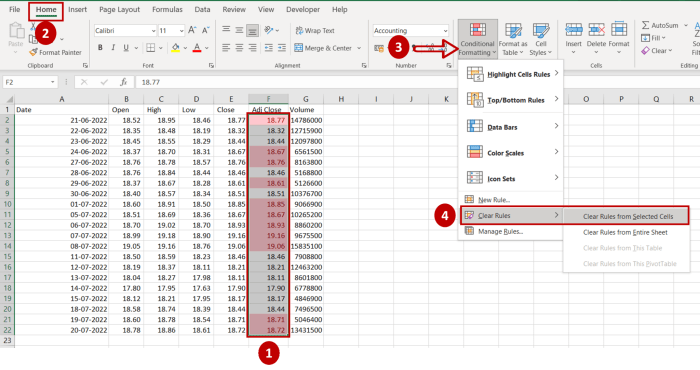Align text right

[253, 48]
